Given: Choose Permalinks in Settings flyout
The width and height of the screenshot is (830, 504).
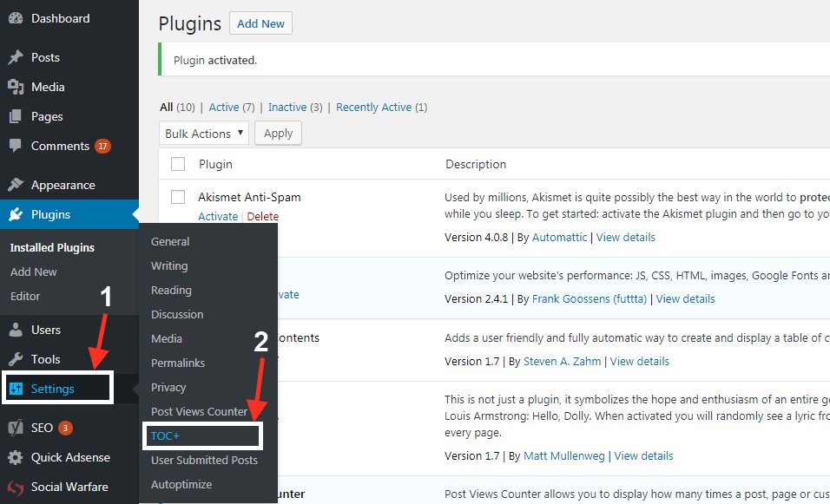Looking at the screenshot, I should (x=178, y=363).
